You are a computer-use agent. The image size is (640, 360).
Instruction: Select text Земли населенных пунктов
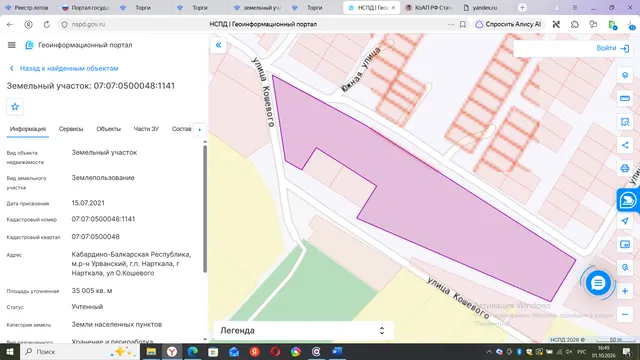tap(117, 324)
